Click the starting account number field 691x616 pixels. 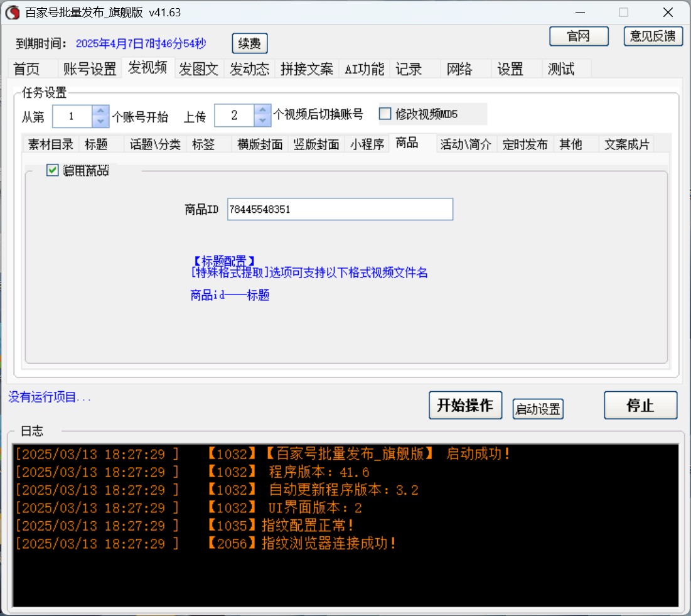[x=72, y=116]
